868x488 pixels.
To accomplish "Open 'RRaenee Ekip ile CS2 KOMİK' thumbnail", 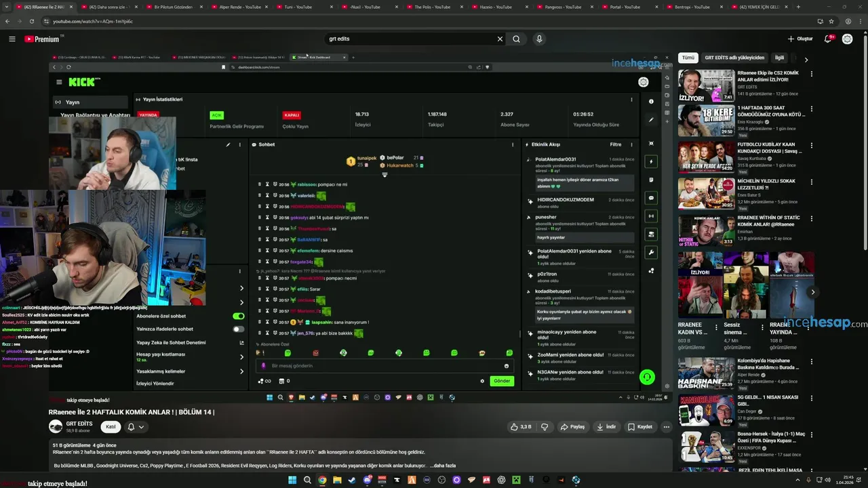I will (x=706, y=85).
